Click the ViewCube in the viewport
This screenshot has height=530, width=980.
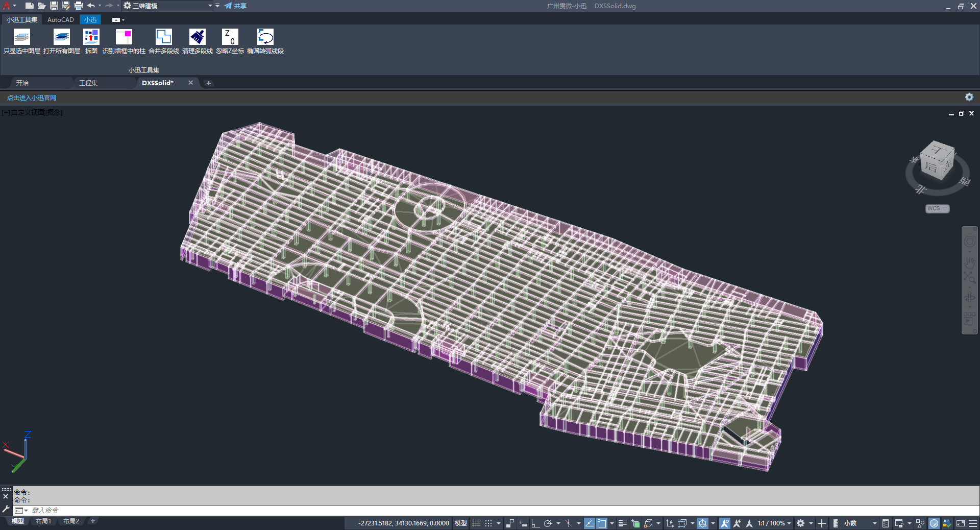[937, 161]
